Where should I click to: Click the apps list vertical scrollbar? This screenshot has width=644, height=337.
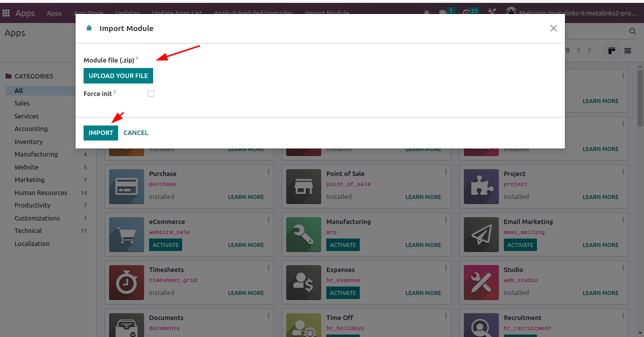pos(640,97)
